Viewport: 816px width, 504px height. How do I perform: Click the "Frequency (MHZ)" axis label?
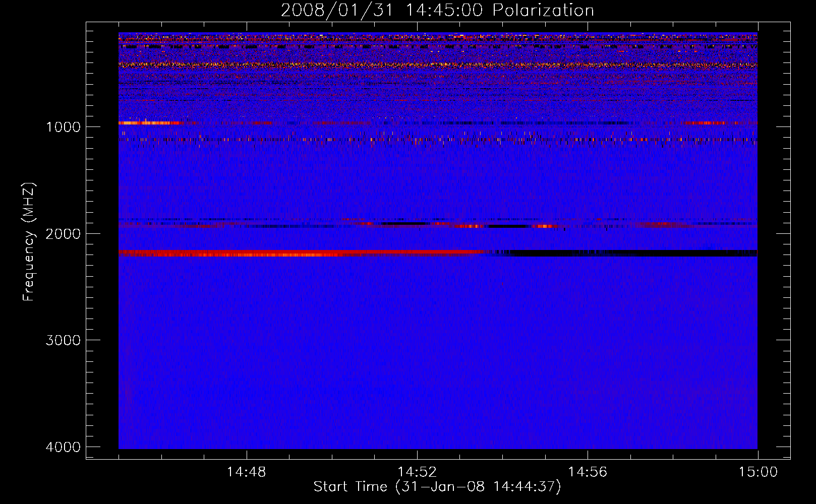pyautogui.click(x=29, y=241)
